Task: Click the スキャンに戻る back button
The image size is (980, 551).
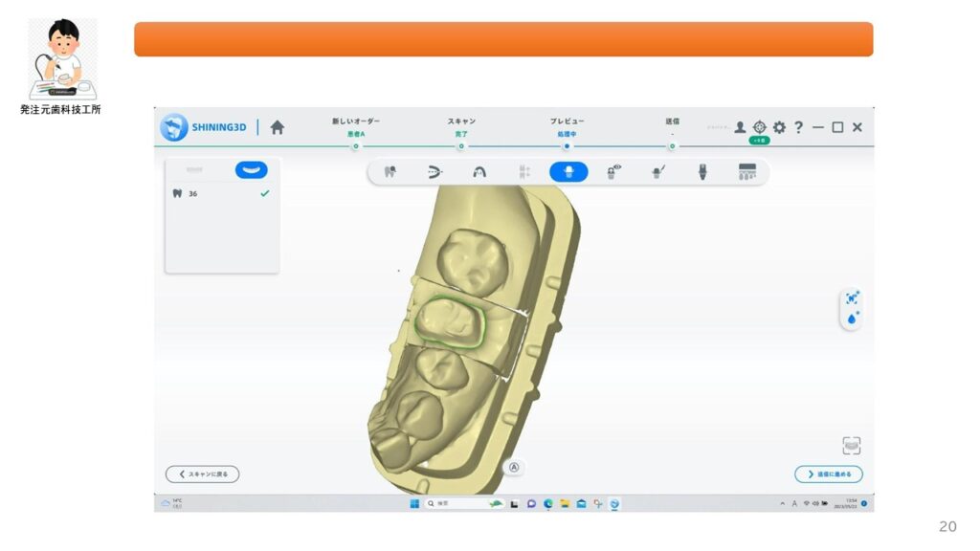Action: click(203, 474)
